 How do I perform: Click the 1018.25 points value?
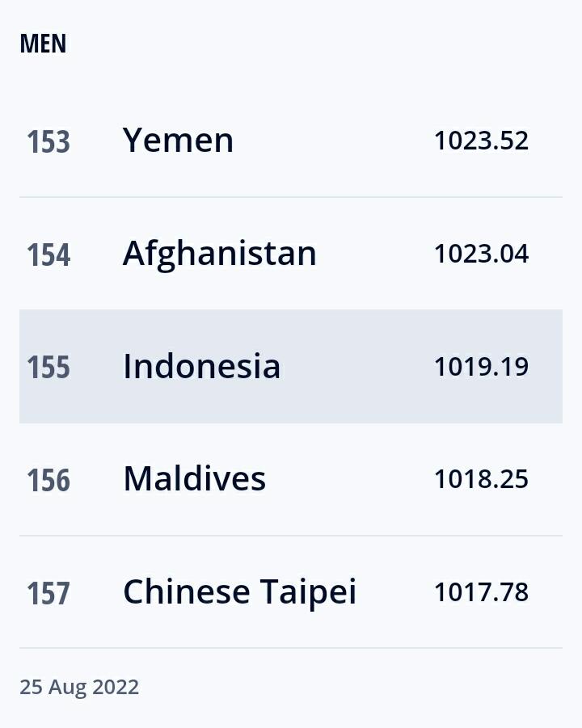481,479
